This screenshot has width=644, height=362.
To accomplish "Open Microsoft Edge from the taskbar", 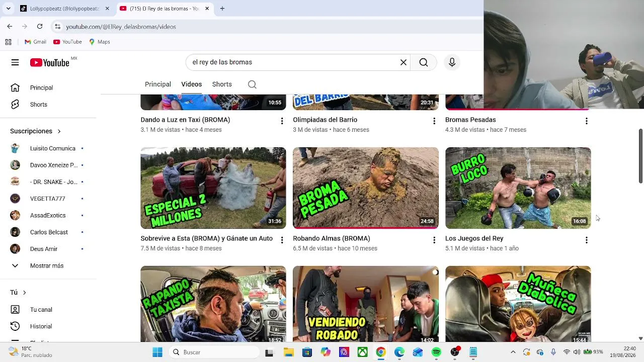I will point(399,352).
